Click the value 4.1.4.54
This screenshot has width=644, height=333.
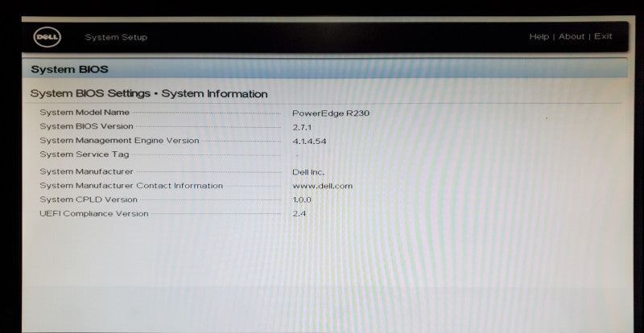click(309, 142)
